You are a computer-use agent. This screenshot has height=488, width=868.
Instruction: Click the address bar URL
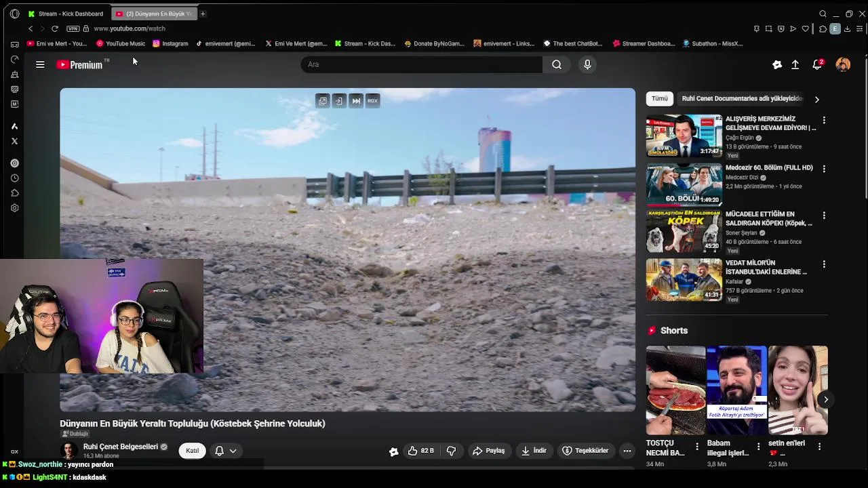130,28
